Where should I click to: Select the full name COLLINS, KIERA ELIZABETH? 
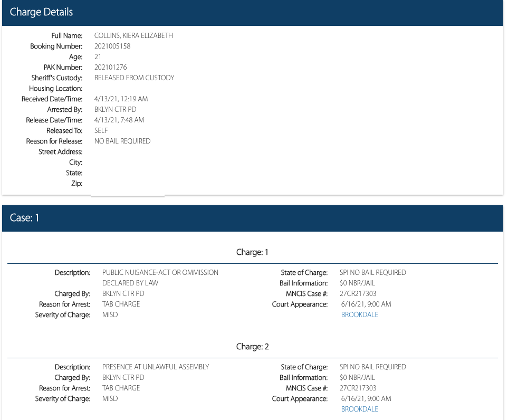[133, 36]
